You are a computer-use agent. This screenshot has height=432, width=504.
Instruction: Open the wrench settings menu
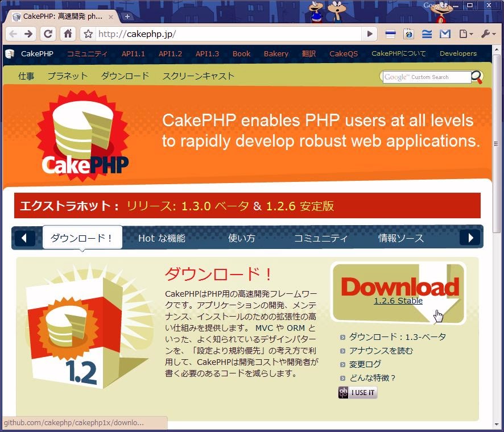point(488,34)
